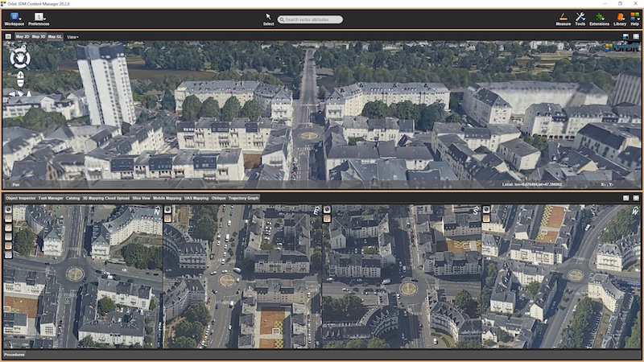Image resolution: width=644 pixels, height=362 pixels.
Task: Open the Help dropdown menu
Action: (634, 19)
